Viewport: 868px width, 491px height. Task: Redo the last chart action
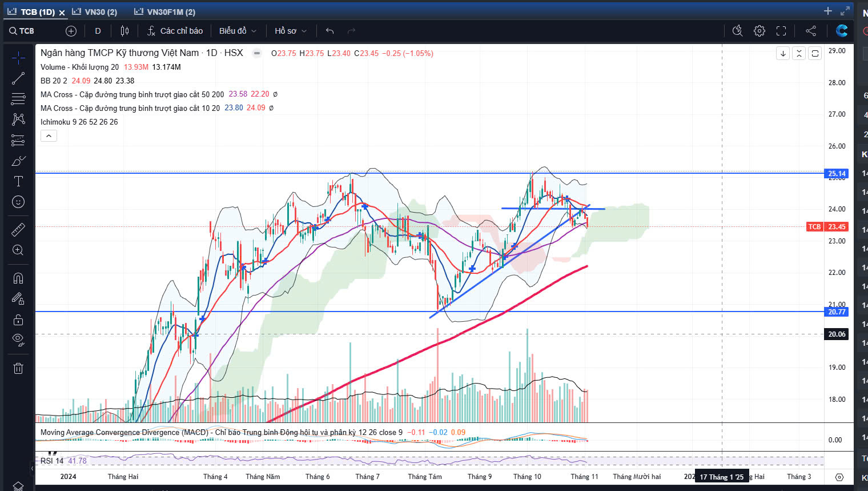pos(351,31)
